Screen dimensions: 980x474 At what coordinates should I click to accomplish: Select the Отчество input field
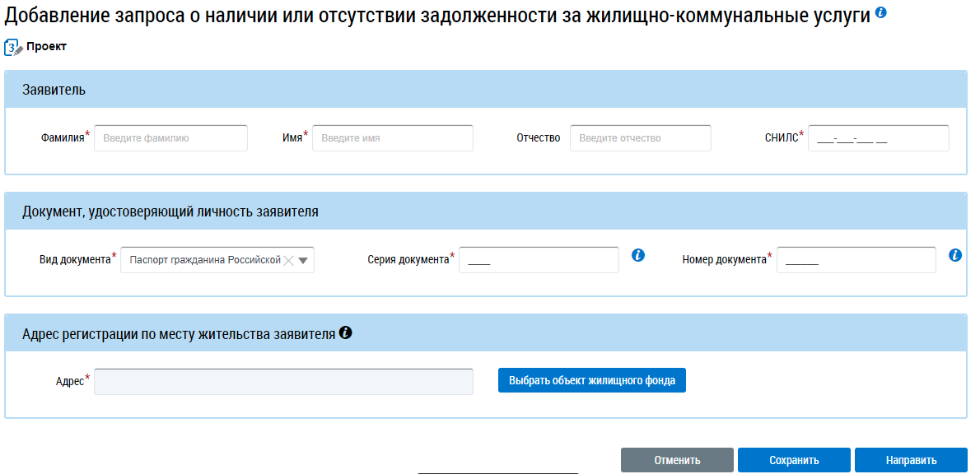pos(640,138)
